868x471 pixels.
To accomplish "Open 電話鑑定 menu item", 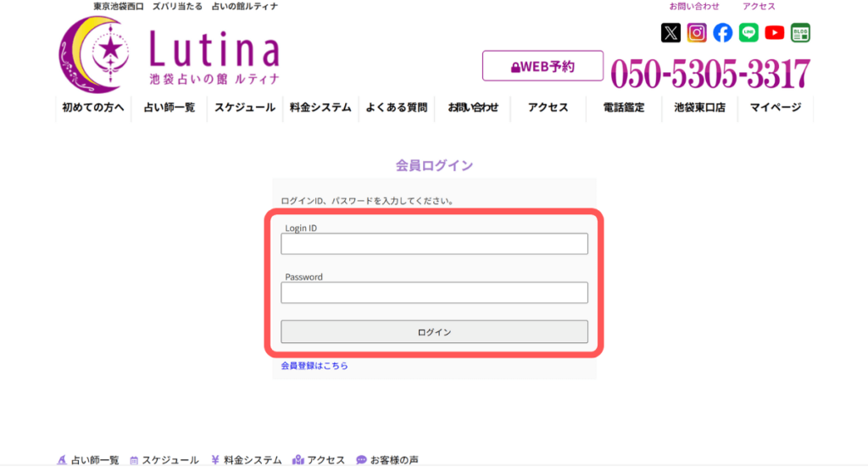I will (x=624, y=108).
